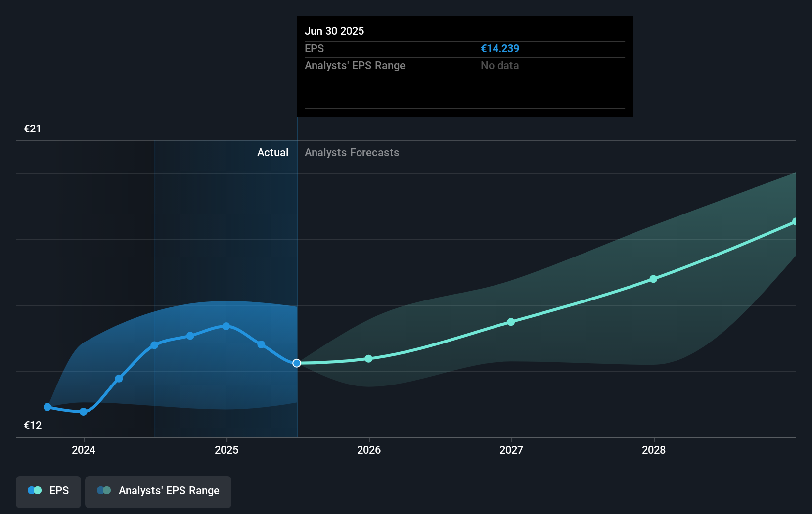The width and height of the screenshot is (812, 514).
Task: Click the 2026 forecast EPS data point
Action: (x=368, y=359)
